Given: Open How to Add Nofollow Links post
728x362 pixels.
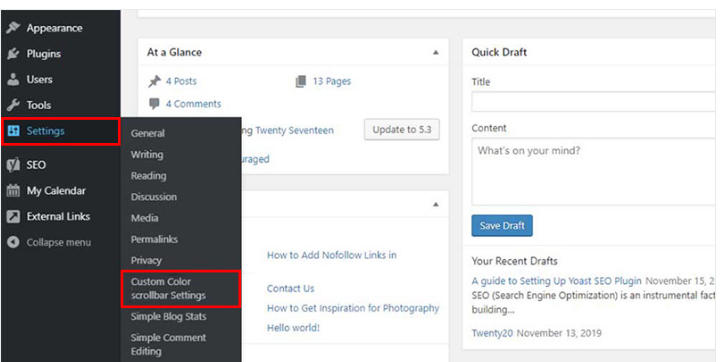Looking at the screenshot, I should [x=332, y=255].
